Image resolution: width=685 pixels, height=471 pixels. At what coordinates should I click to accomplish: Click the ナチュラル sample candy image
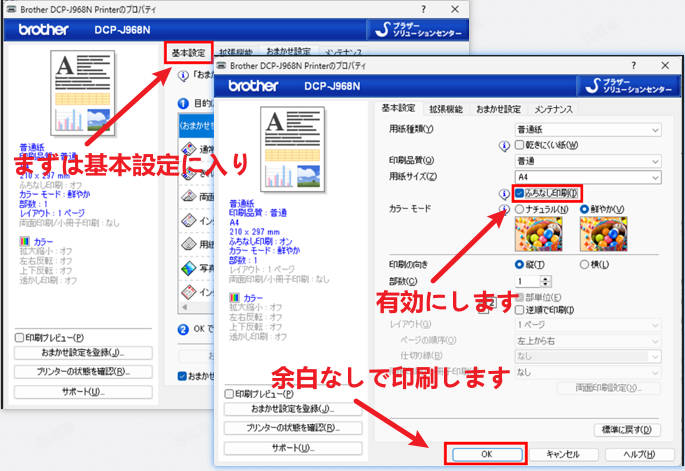538,234
